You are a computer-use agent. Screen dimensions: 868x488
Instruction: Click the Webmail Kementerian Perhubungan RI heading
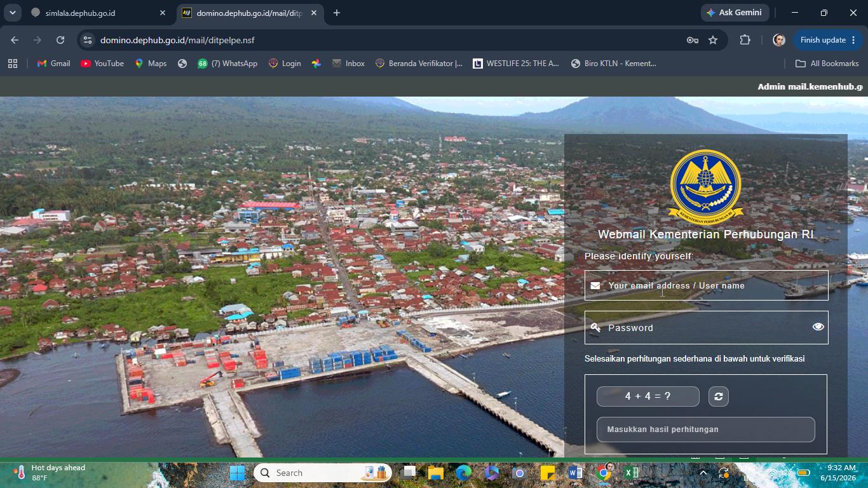pyautogui.click(x=706, y=234)
